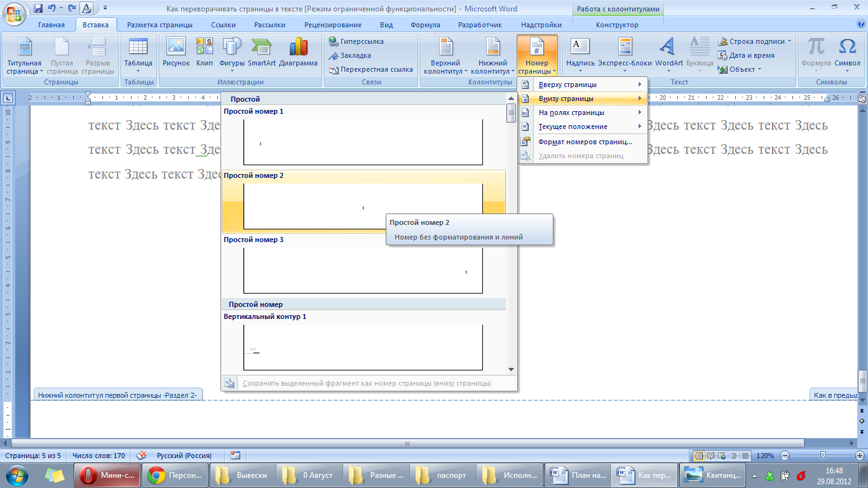Click the zoom slider handle
The height and width of the screenshot is (488, 868).
[x=823, y=455]
